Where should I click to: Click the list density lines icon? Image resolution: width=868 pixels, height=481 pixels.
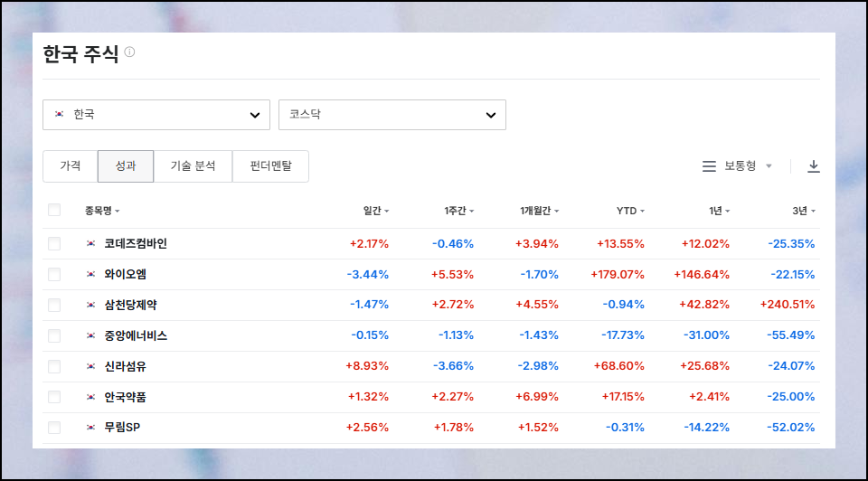[709, 166]
